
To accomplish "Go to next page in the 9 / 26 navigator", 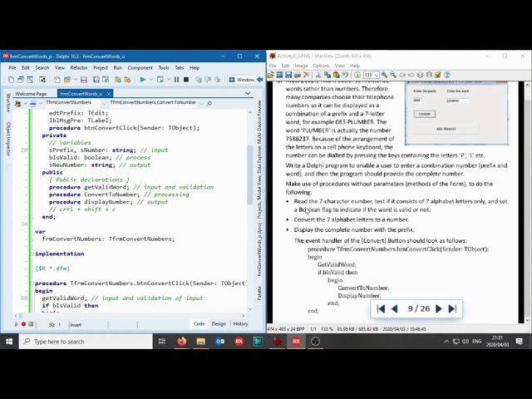I will (x=438, y=308).
